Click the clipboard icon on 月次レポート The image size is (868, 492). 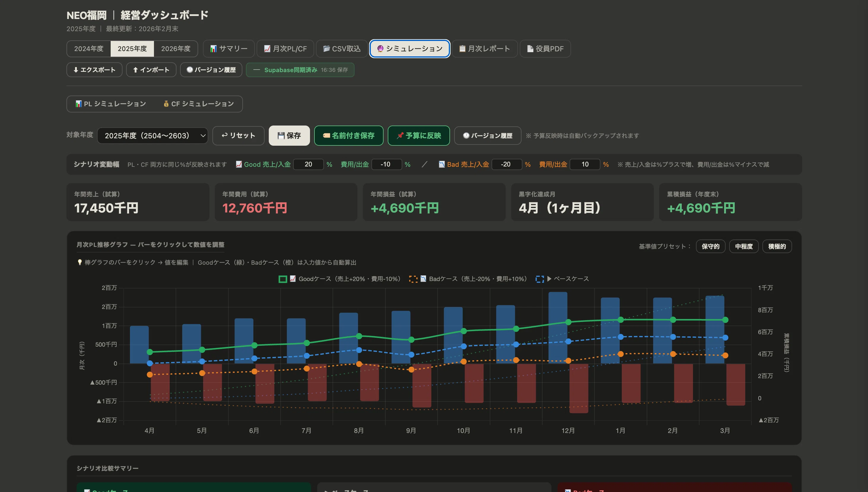pos(462,49)
